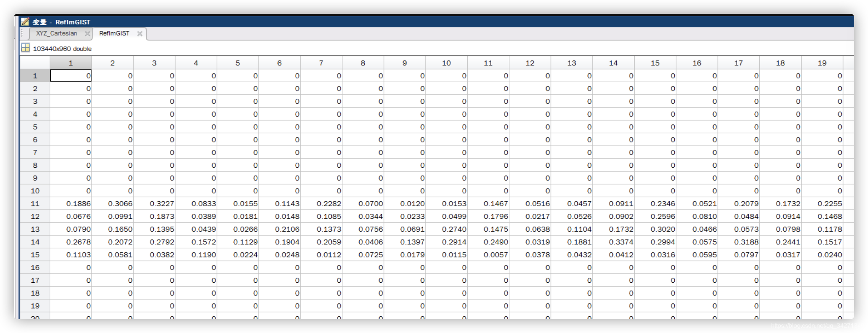Select row header 11

[x=35, y=203]
